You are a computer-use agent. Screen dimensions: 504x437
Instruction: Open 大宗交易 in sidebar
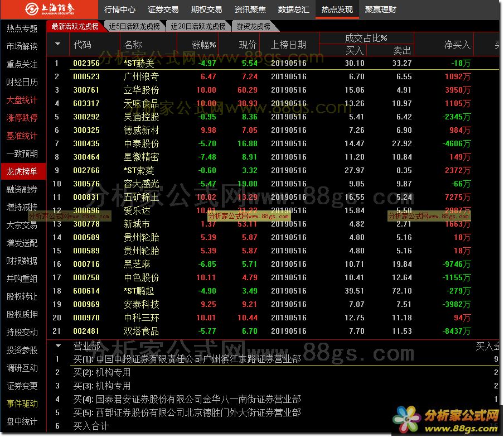pyautogui.click(x=22, y=225)
